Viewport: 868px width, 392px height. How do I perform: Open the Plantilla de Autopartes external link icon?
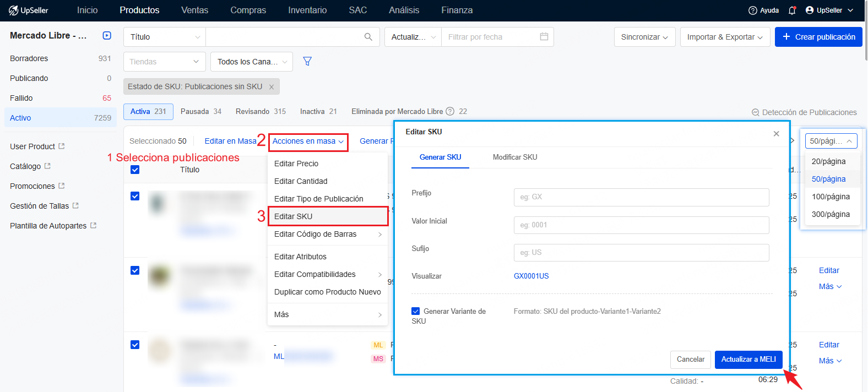93,226
